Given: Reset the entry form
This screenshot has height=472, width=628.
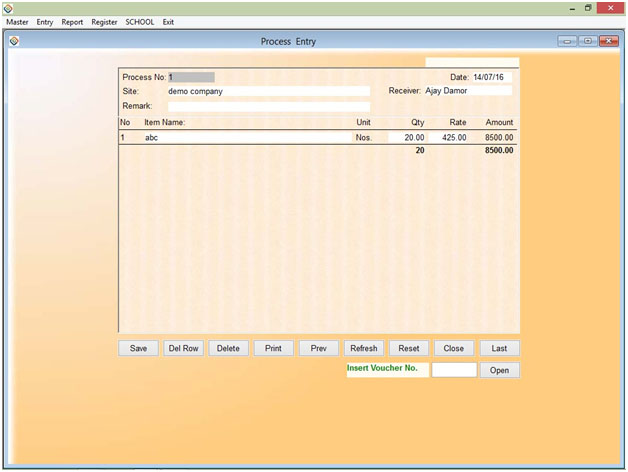Looking at the screenshot, I should point(409,349).
